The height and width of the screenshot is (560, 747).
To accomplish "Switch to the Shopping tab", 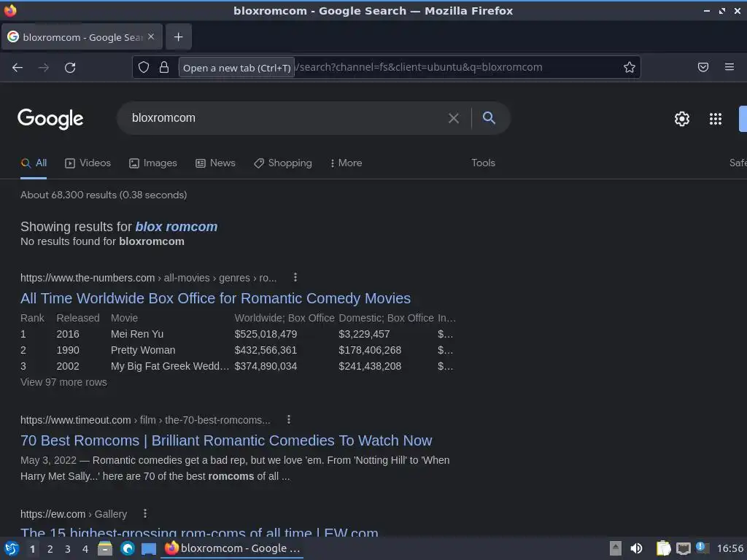I will click(283, 163).
